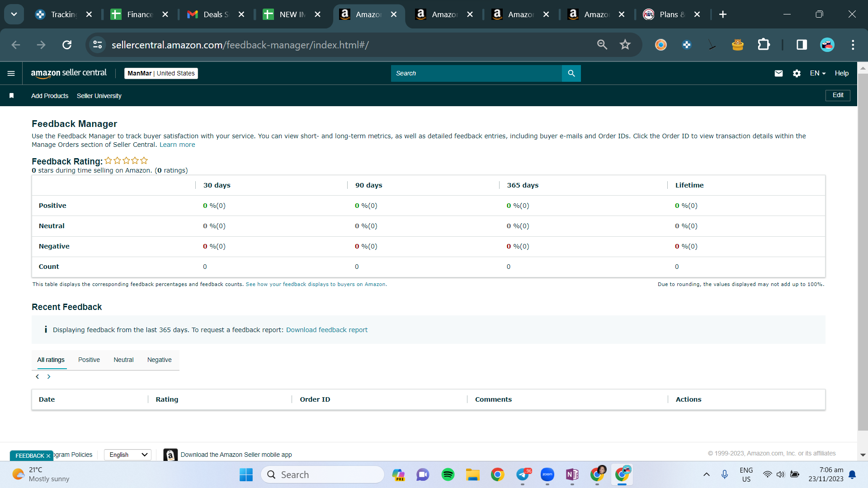Go to previous feedback page arrow
The image size is (868, 488).
pos(38,377)
